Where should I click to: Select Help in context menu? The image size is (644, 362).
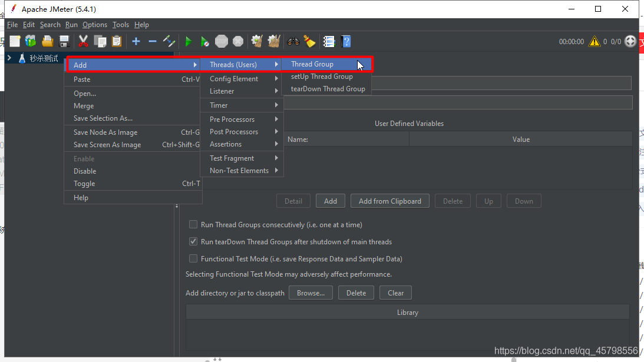133,198
